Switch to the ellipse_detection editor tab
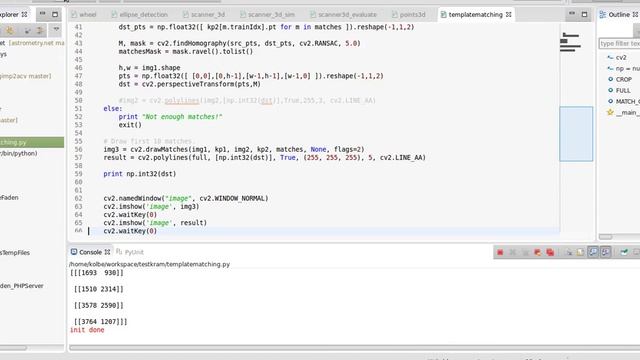The image size is (640, 360). pyautogui.click(x=139, y=15)
